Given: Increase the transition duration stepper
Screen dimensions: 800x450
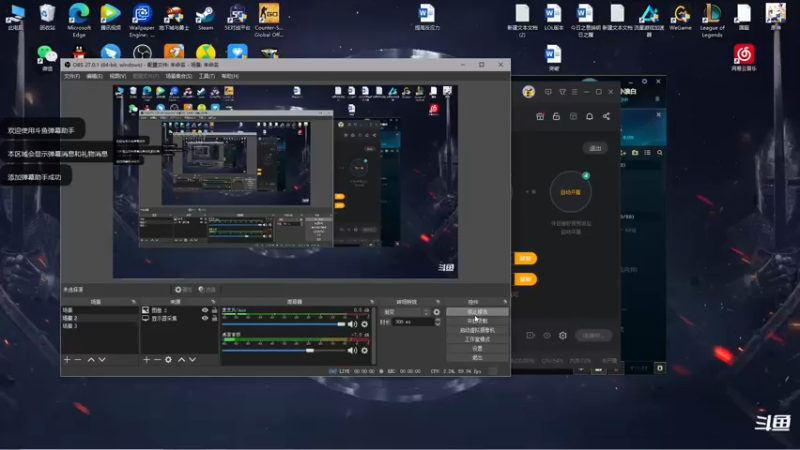Looking at the screenshot, I should 438,320.
